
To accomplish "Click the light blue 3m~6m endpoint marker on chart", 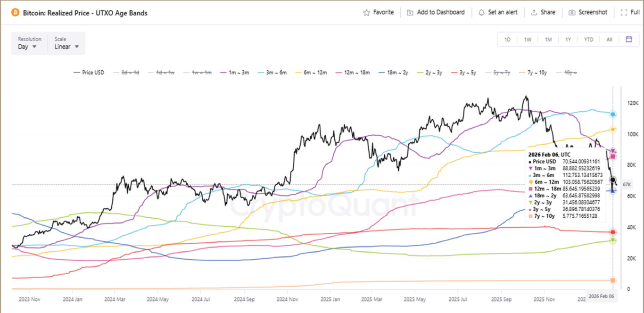I will coord(613,114).
